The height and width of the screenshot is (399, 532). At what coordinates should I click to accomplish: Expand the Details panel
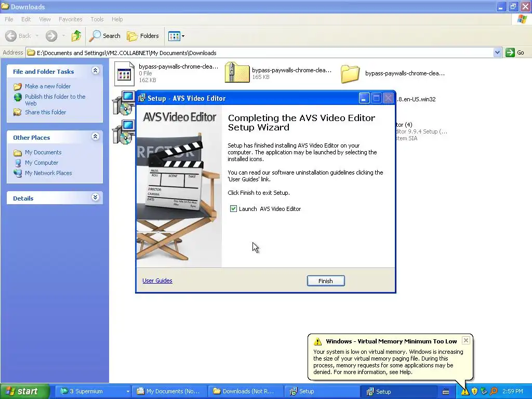96,197
